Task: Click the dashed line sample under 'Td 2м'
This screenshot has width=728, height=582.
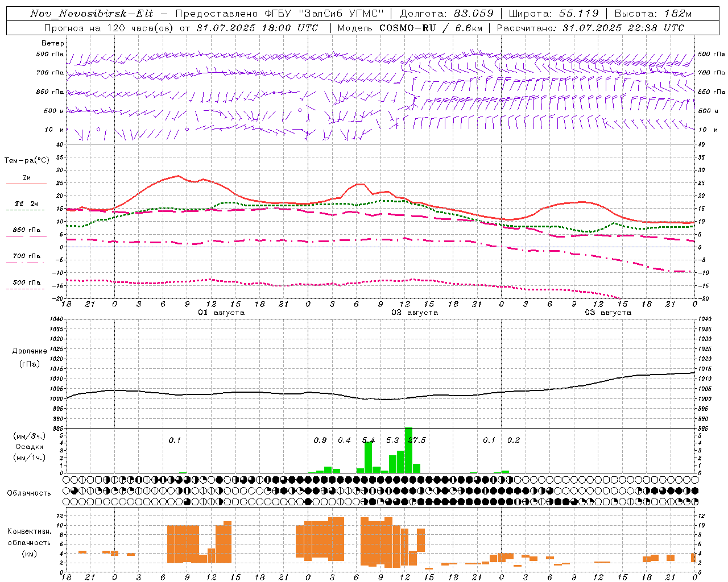Action: [26, 210]
